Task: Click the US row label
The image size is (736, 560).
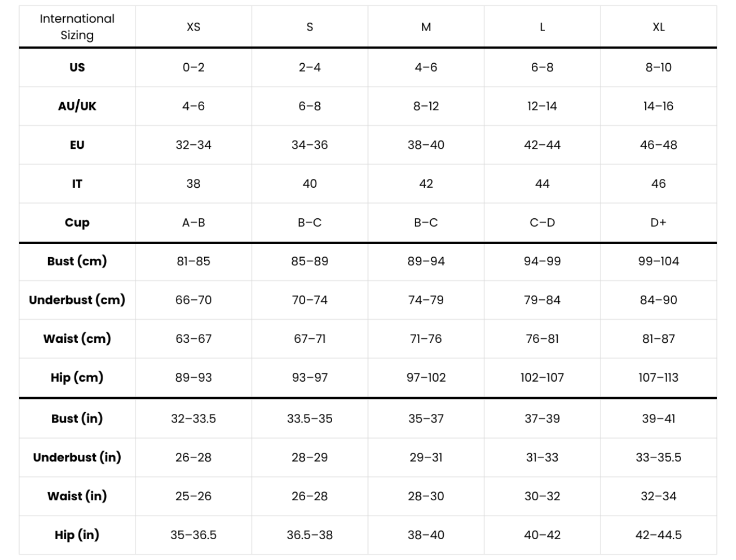Action: coord(77,67)
